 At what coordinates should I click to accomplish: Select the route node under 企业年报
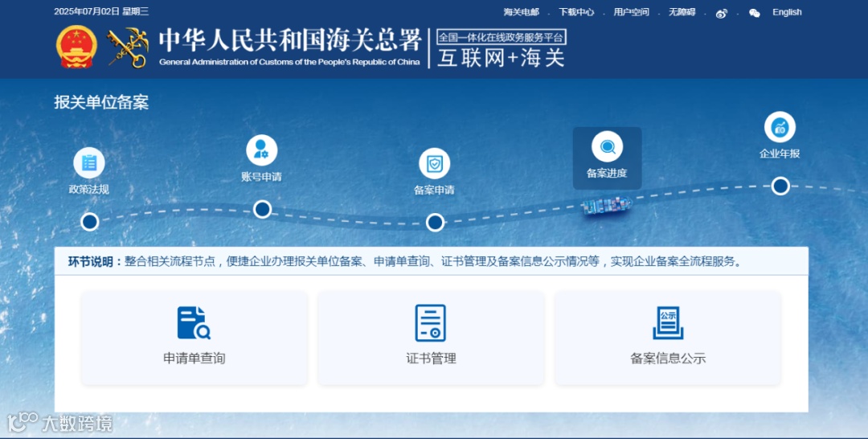780,186
